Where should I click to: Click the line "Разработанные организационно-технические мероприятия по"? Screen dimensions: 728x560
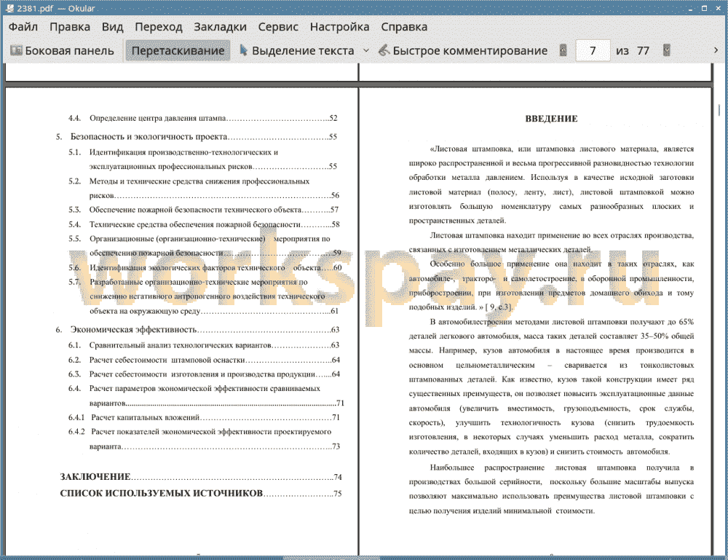click(198, 283)
